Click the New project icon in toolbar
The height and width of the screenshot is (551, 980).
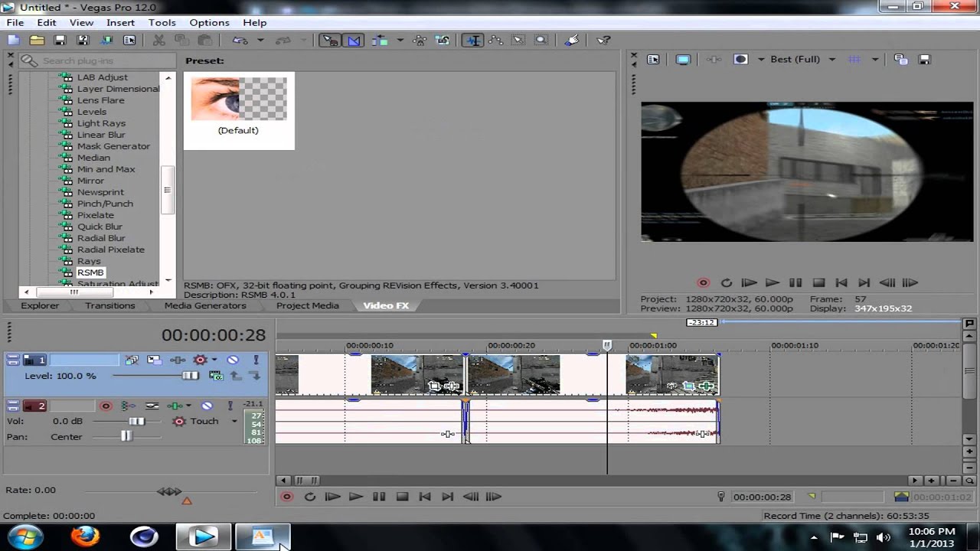coord(14,41)
